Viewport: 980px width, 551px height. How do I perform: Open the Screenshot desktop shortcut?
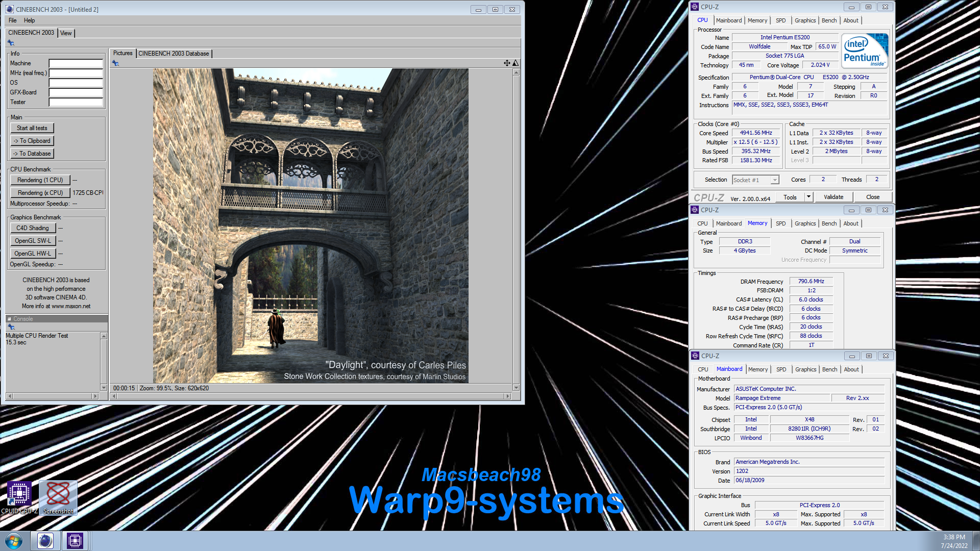click(58, 498)
